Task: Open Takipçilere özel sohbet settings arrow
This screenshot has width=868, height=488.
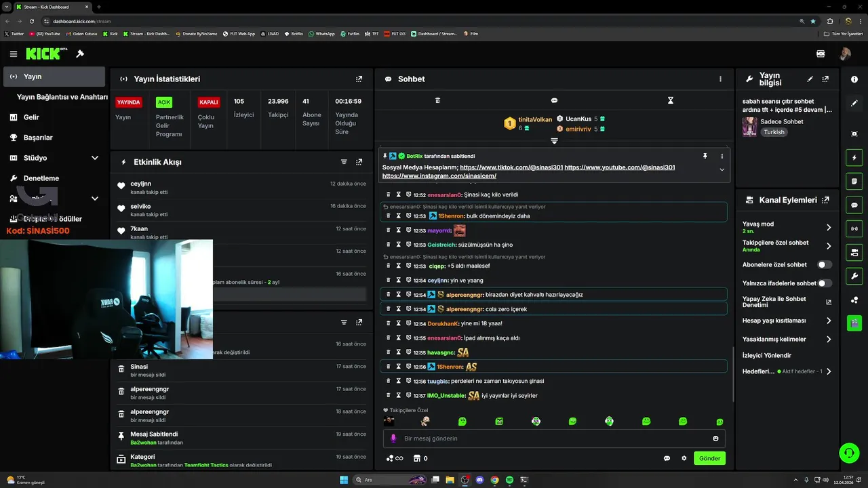Action: [829, 246]
